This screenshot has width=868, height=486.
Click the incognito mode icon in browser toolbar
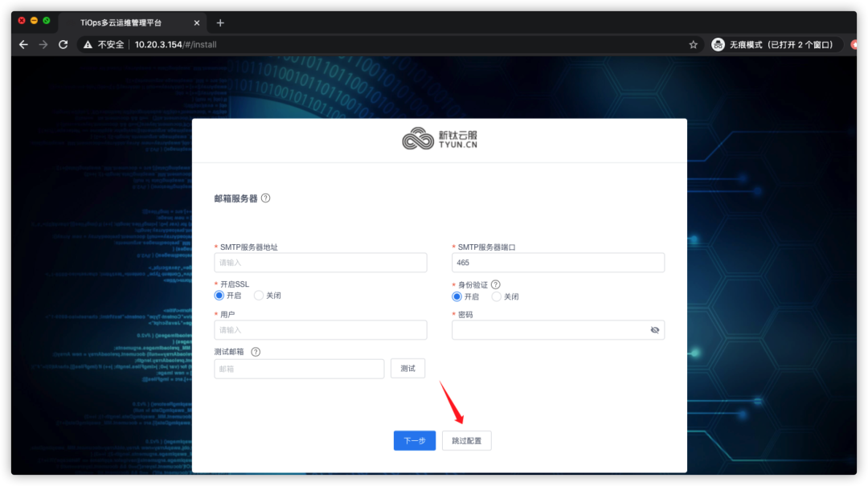(718, 44)
